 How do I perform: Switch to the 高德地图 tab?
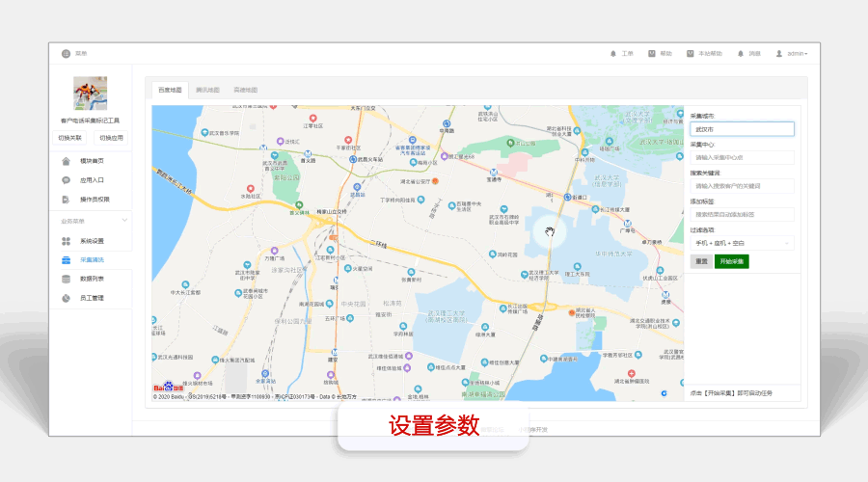245,89
